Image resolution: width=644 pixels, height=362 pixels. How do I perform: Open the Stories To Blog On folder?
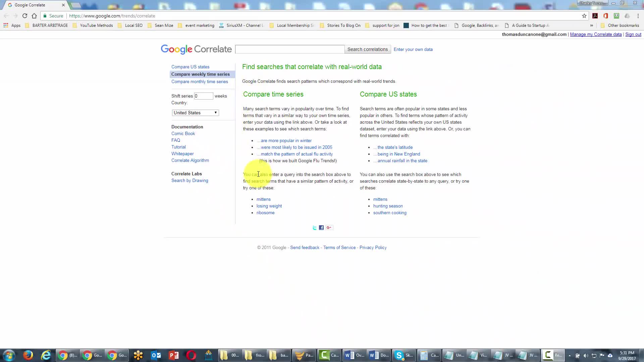point(340,25)
